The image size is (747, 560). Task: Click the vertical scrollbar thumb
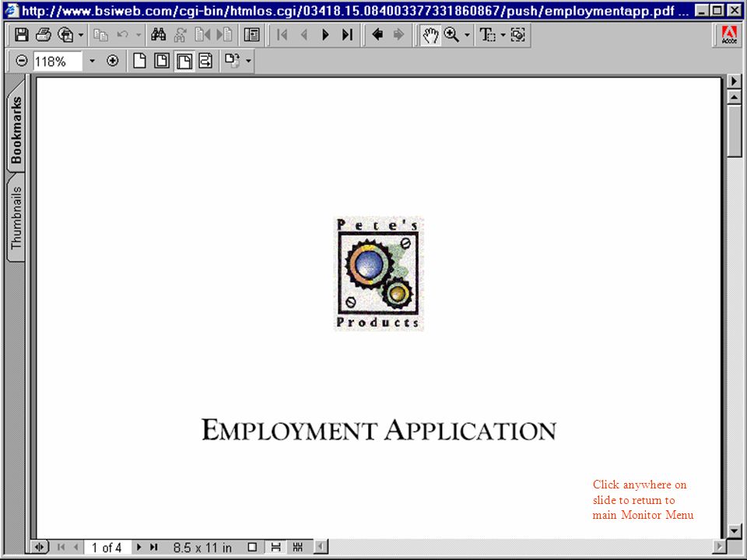734,131
